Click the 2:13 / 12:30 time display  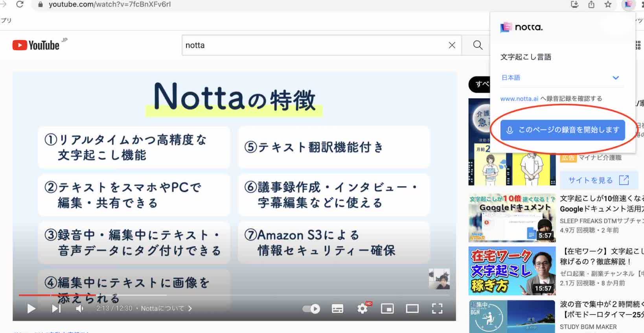tap(114, 309)
